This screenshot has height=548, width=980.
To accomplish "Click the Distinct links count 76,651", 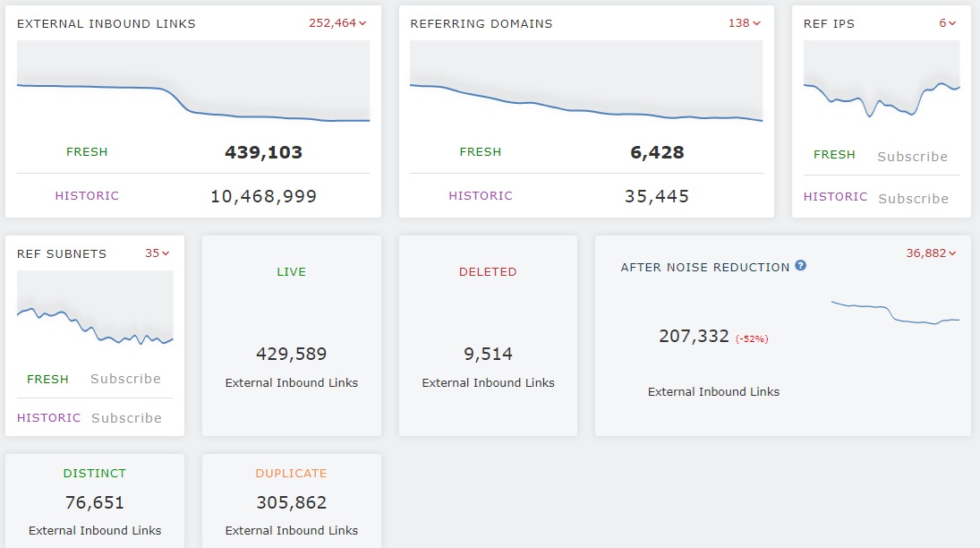I will pyautogui.click(x=95, y=502).
